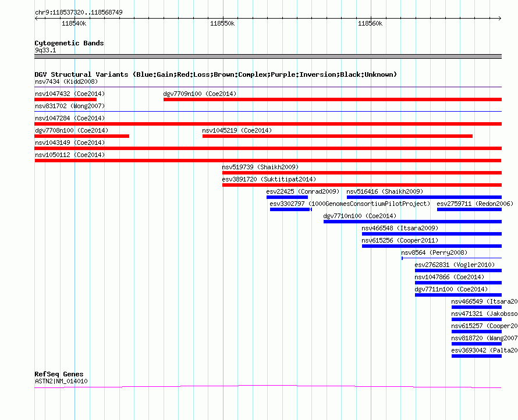The image size is (518, 420).
Task: Click the esv3693042 variant label
Action: 484,350
